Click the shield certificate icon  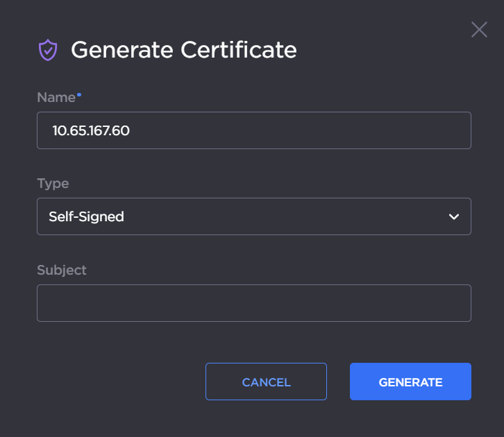(48, 50)
